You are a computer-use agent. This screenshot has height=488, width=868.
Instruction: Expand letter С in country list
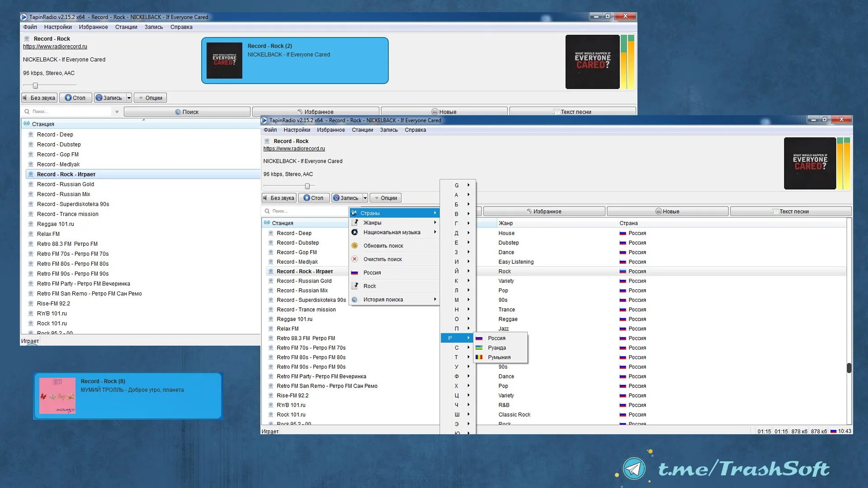click(458, 347)
